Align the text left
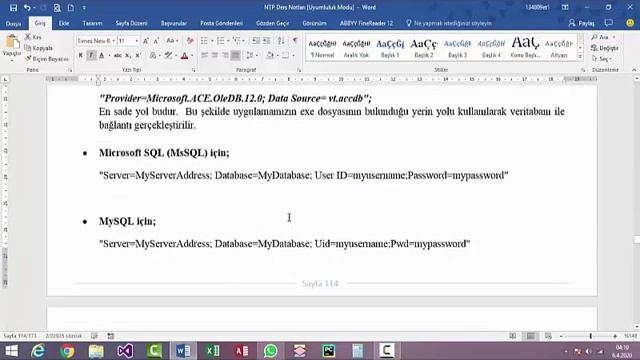Image resolution: width=640 pixels, height=360 pixels. (x=204, y=56)
